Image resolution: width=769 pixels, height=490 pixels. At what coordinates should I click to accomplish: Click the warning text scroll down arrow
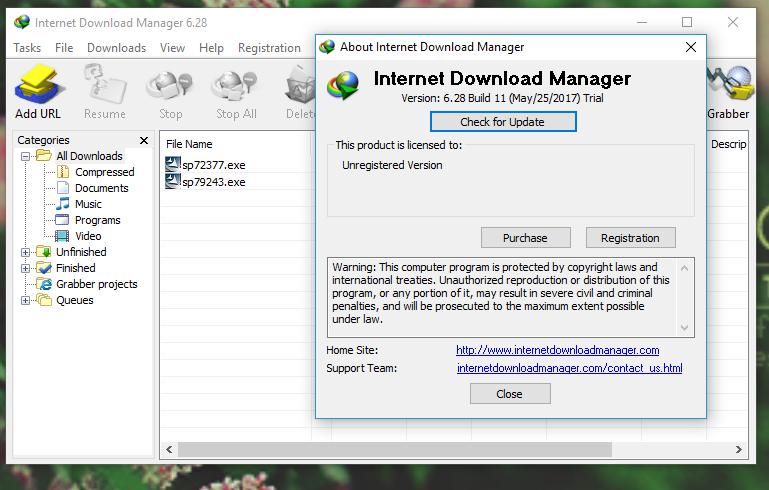point(685,327)
